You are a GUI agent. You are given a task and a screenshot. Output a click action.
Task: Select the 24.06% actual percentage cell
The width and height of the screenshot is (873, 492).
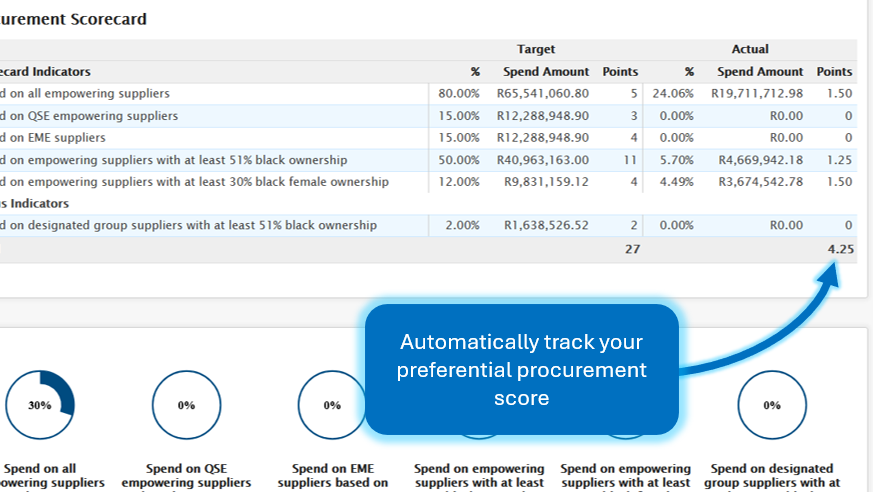point(673,94)
